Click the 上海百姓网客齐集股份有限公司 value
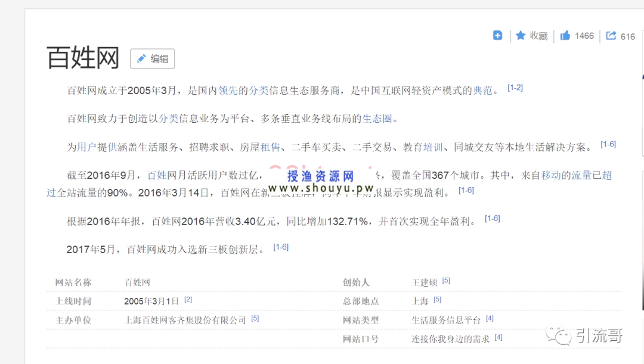Image resolution: width=644 pixels, height=364 pixels. [x=185, y=320]
